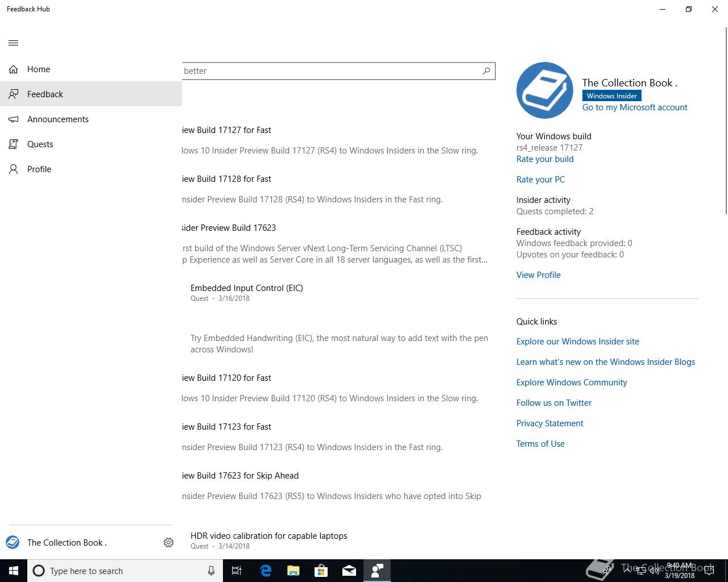Click the Announcements megaphone icon
The image size is (728, 582).
(14, 119)
